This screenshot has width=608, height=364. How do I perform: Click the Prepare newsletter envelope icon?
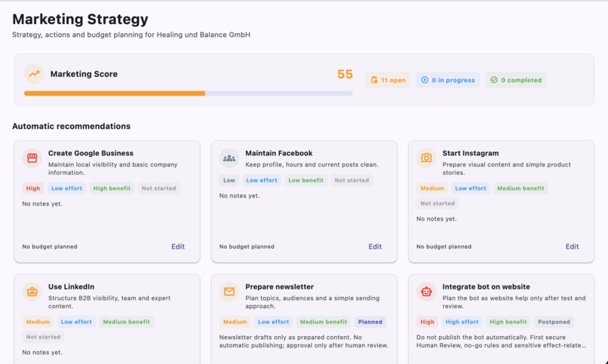pos(229,292)
